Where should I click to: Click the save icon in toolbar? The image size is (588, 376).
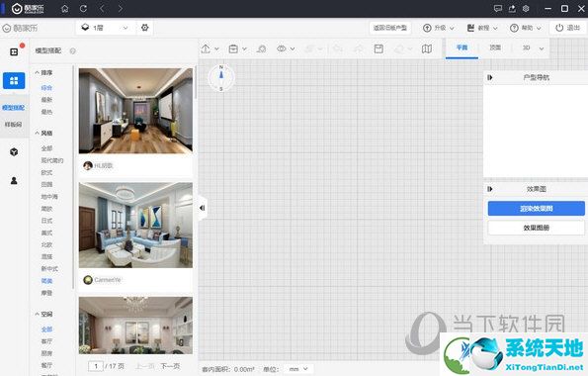point(378,48)
